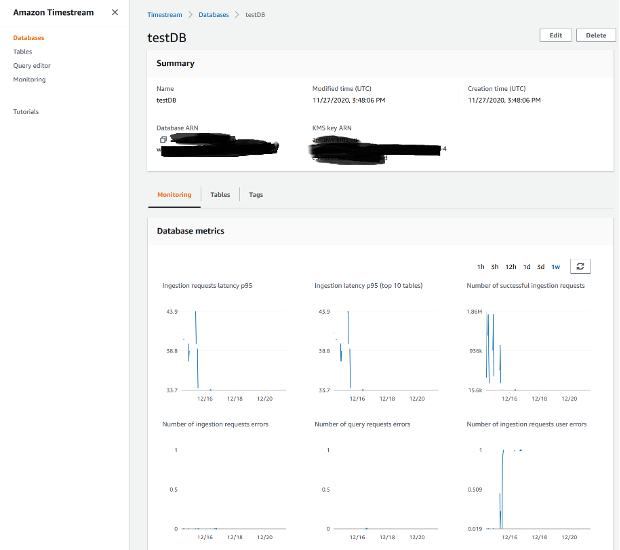The width and height of the screenshot is (620, 550).
Task: Click the Databases breadcrumb link
Action: click(212, 17)
